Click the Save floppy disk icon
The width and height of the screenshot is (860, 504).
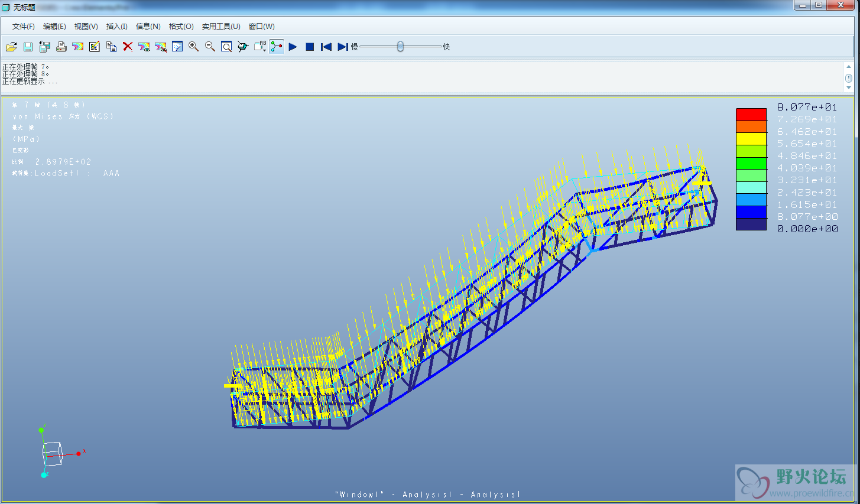point(28,47)
